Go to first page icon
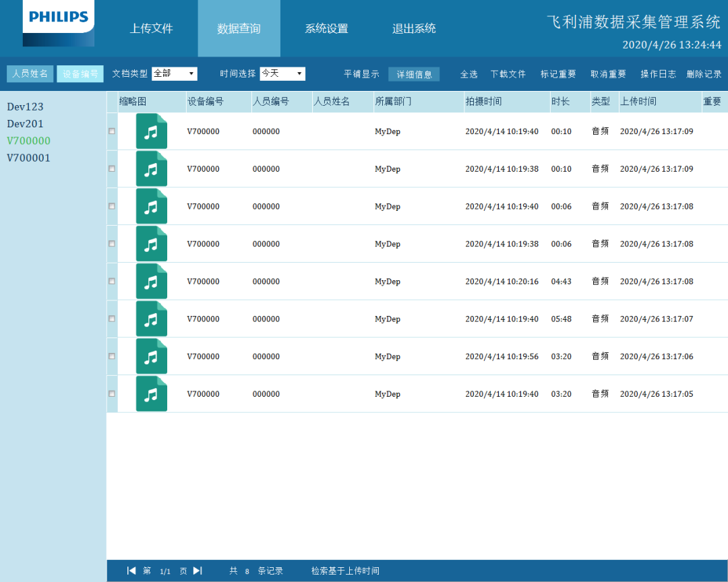 point(131,571)
